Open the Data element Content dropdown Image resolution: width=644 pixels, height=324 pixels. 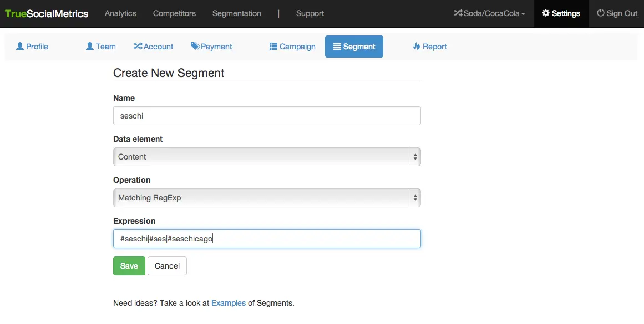[x=267, y=157]
